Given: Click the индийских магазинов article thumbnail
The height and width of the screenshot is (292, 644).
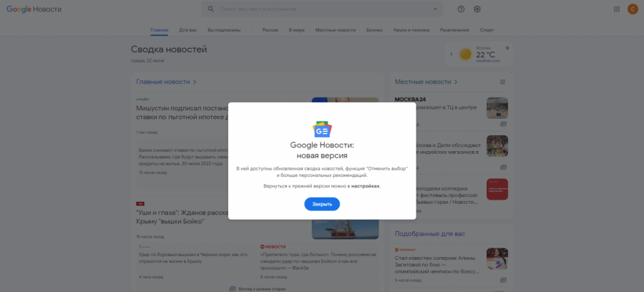Looking at the screenshot, I should [x=497, y=146].
